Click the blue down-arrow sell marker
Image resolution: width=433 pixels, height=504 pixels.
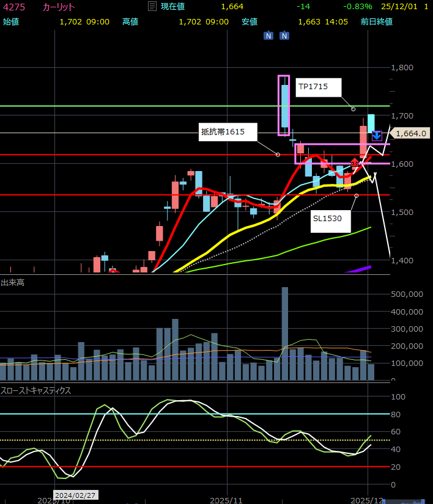pyautogui.click(x=377, y=135)
